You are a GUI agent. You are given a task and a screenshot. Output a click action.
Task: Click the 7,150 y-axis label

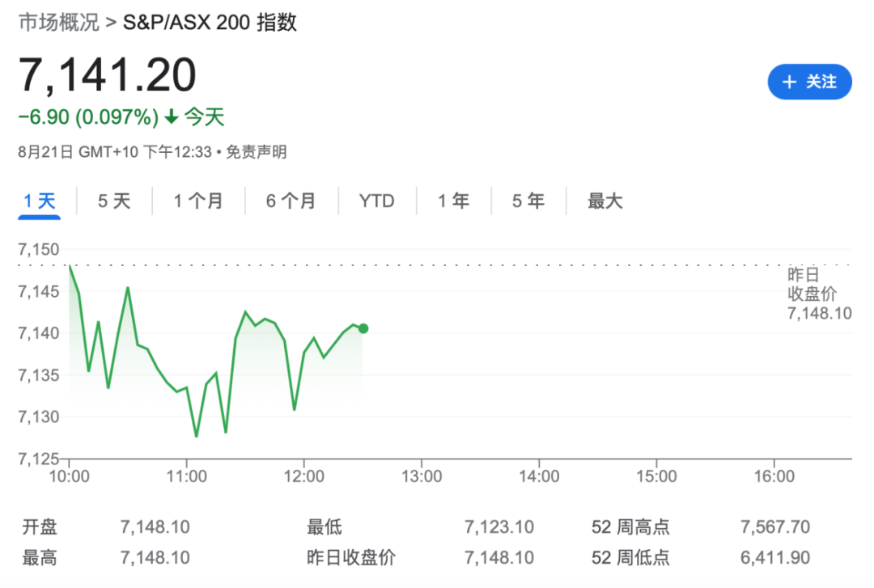tap(39, 249)
